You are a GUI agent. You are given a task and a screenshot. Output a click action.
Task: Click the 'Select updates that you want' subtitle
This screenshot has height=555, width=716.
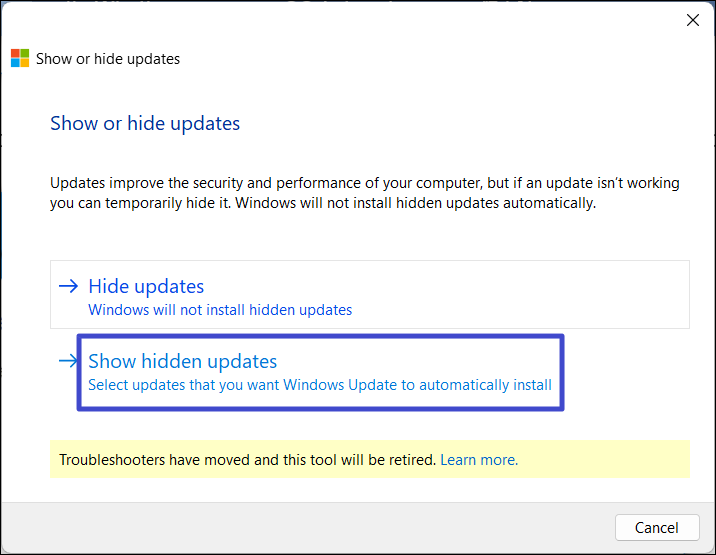point(320,385)
